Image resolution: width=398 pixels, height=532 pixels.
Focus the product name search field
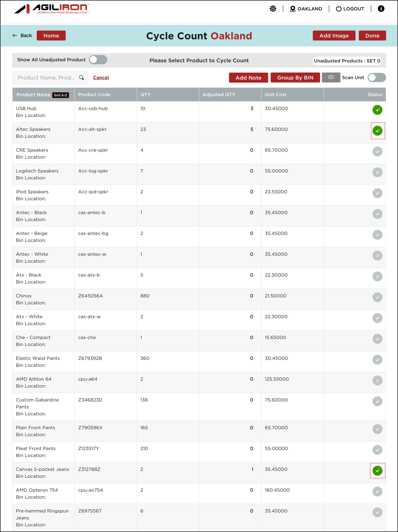(x=46, y=77)
